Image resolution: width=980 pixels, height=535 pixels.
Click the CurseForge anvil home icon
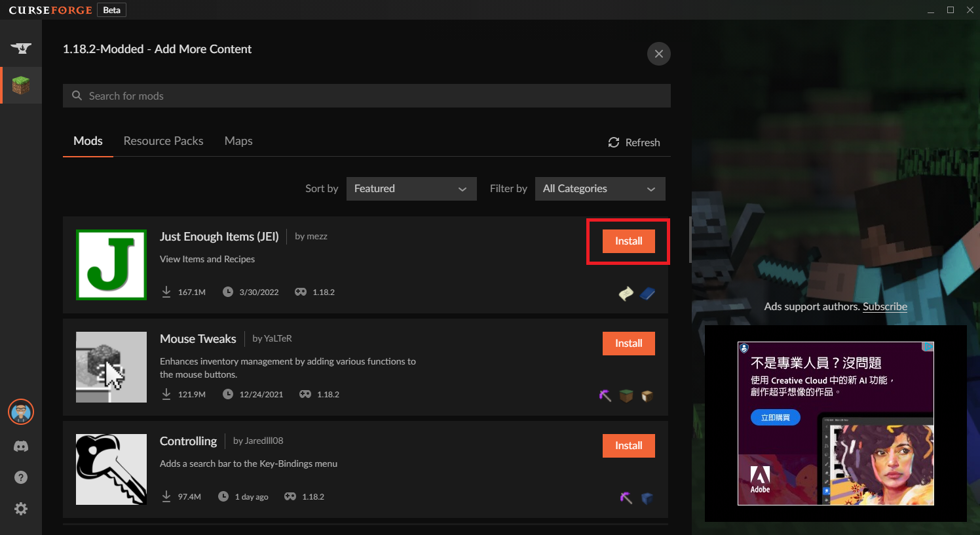(x=21, y=48)
